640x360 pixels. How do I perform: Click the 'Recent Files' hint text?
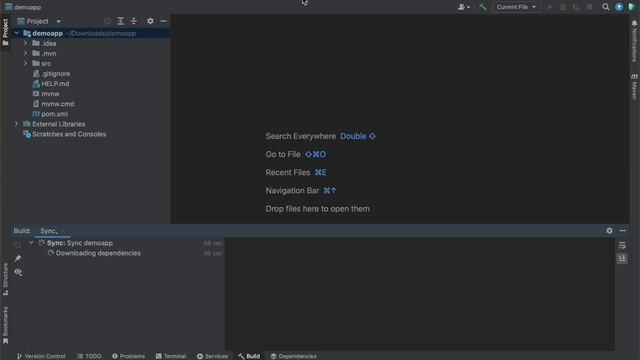[288, 172]
